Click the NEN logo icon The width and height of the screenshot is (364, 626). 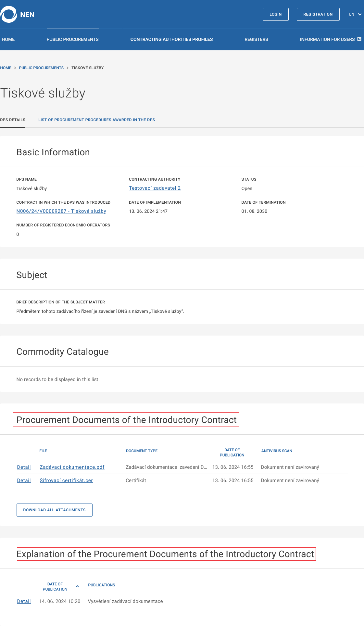click(9, 14)
